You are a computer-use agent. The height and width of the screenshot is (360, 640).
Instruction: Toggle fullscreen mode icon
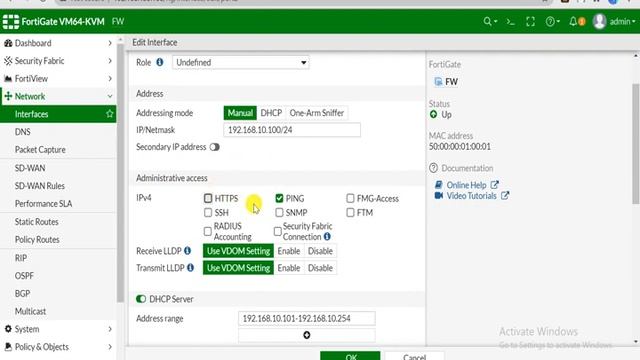pos(530,22)
